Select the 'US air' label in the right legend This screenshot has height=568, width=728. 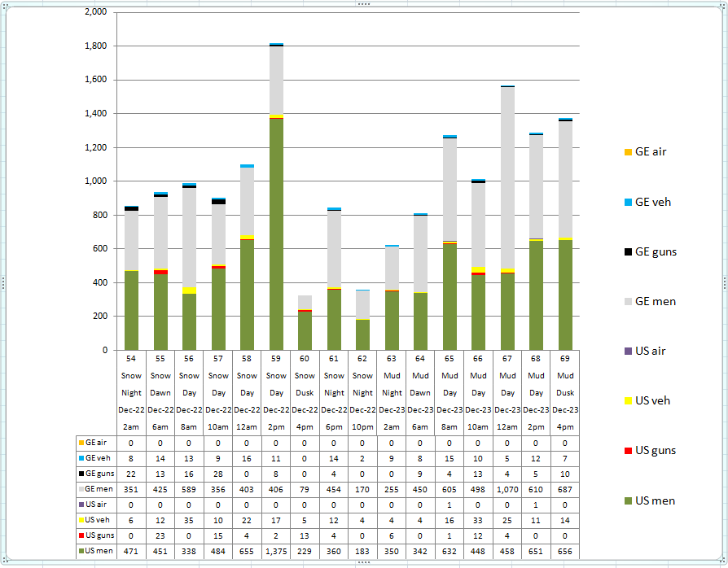coord(650,351)
